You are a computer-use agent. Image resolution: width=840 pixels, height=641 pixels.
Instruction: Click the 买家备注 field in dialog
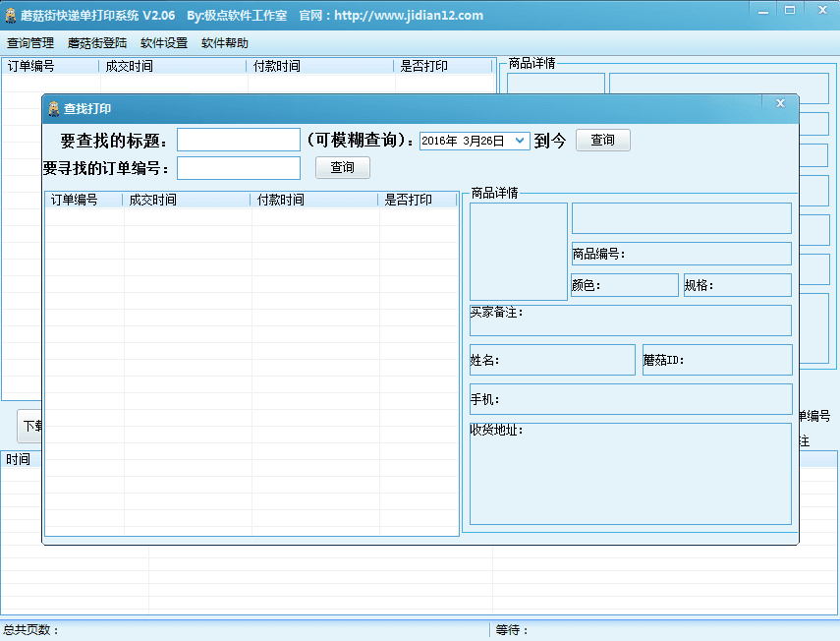click(x=630, y=321)
